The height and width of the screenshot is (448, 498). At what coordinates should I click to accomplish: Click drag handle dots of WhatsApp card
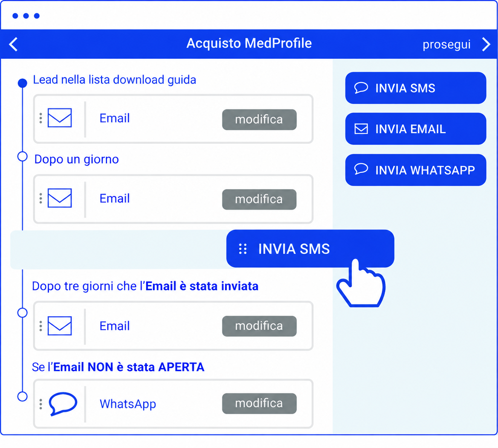(41, 404)
